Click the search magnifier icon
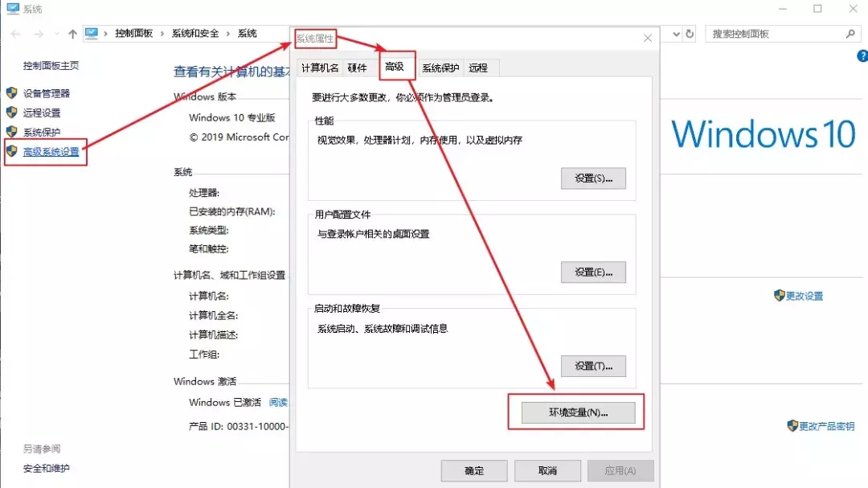This screenshot has width=868, height=488. [851, 34]
